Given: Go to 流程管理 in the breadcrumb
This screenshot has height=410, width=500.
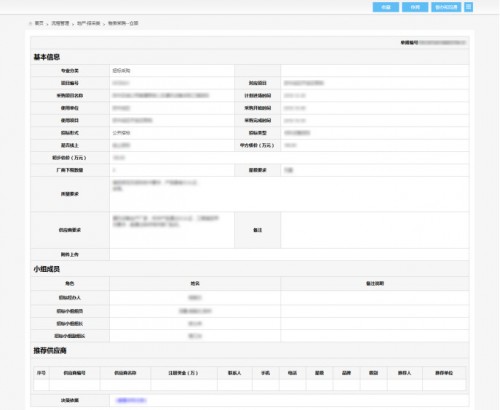Looking at the screenshot, I should (60, 23).
